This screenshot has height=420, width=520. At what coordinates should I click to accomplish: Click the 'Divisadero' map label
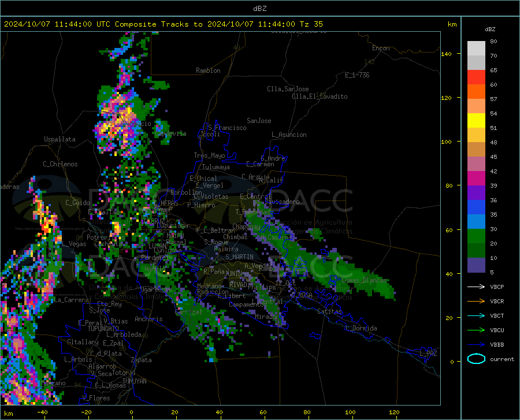pyautogui.click(x=282, y=202)
